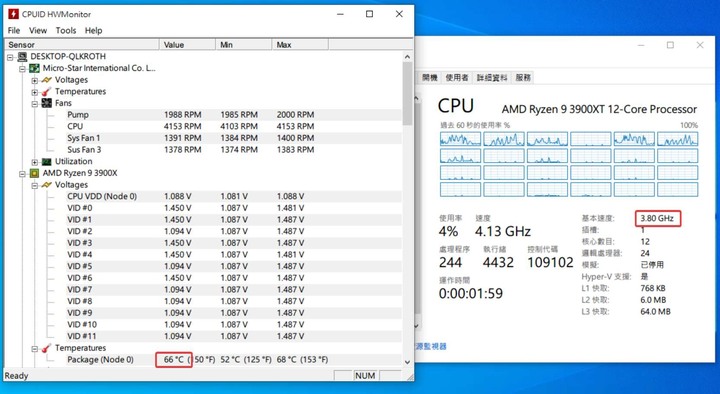Click the AMD Ryzen 9 3900X processor icon
The width and height of the screenshot is (720, 394).
pyautogui.click(x=34, y=173)
